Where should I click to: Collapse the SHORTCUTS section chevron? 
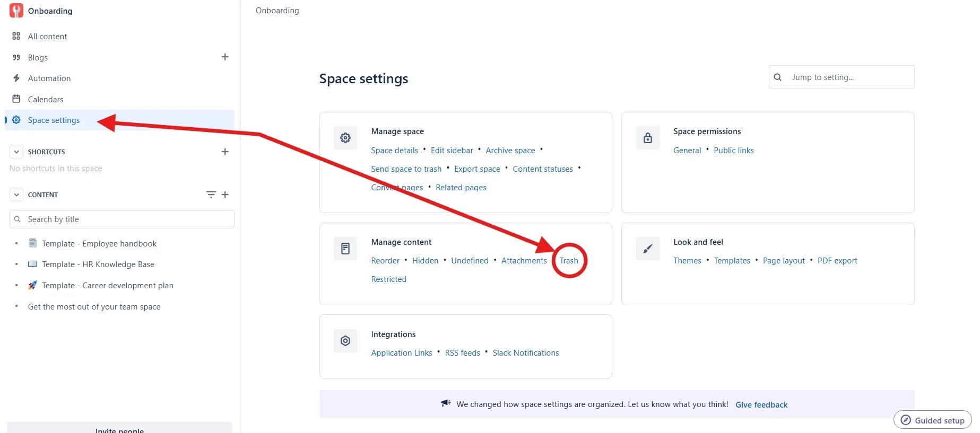click(16, 152)
